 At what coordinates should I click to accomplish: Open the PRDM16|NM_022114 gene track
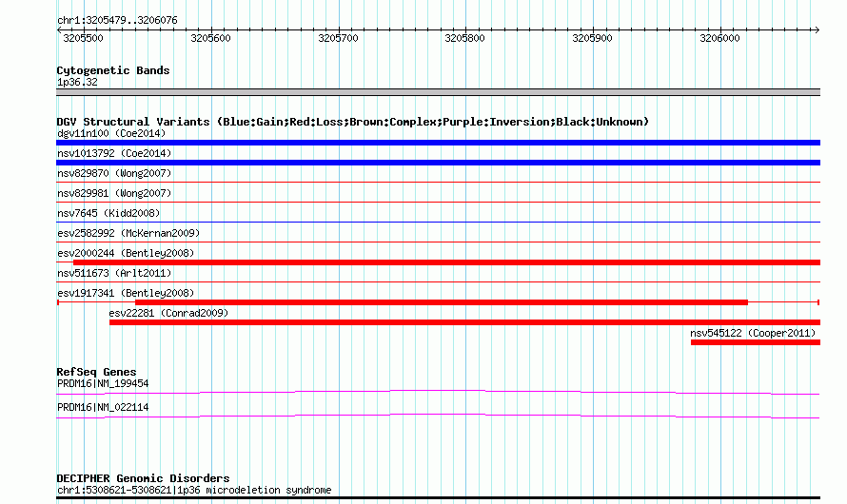[x=438, y=417]
